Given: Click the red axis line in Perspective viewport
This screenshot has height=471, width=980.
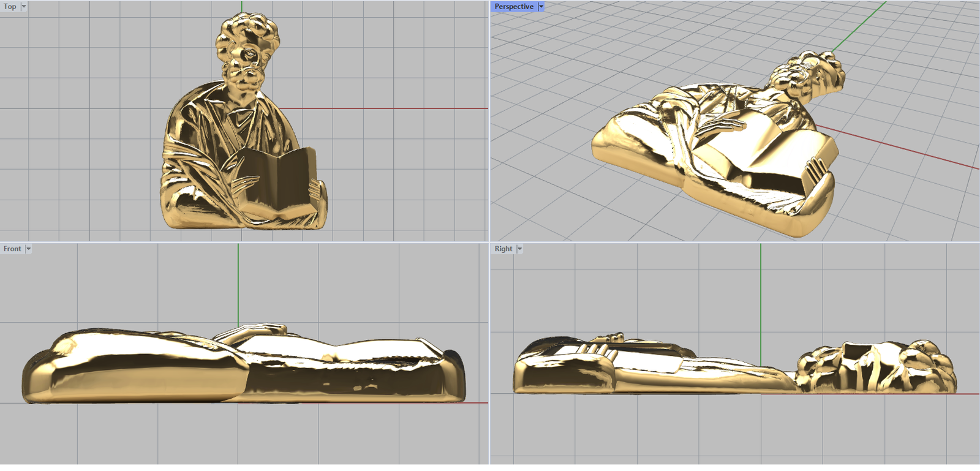Looking at the screenshot, I should tap(907, 150).
